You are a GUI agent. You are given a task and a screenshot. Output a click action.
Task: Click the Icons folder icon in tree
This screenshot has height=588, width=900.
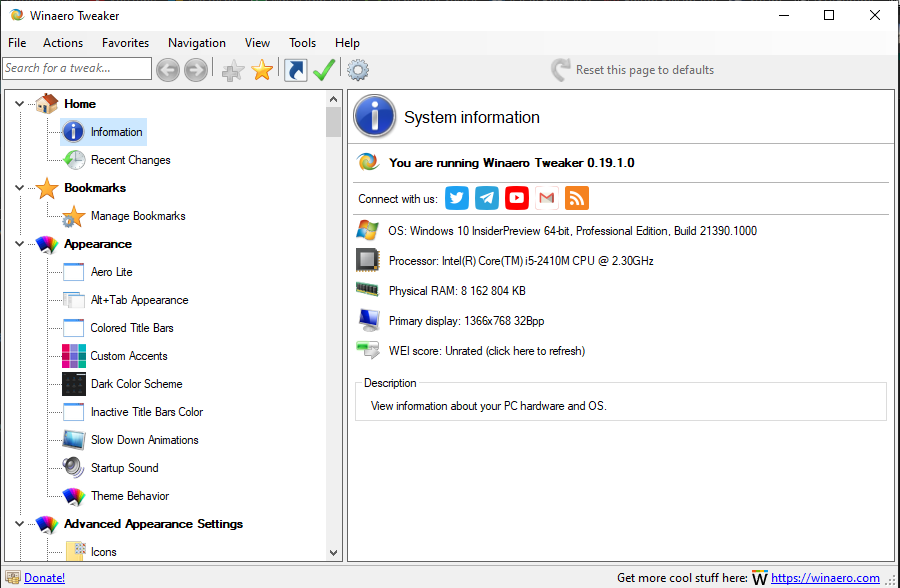coord(76,551)
